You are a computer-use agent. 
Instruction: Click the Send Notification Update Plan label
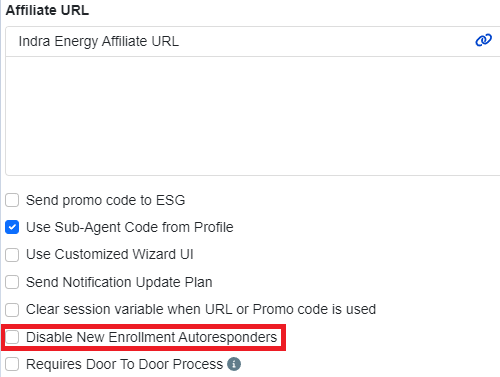coord(119,282)
